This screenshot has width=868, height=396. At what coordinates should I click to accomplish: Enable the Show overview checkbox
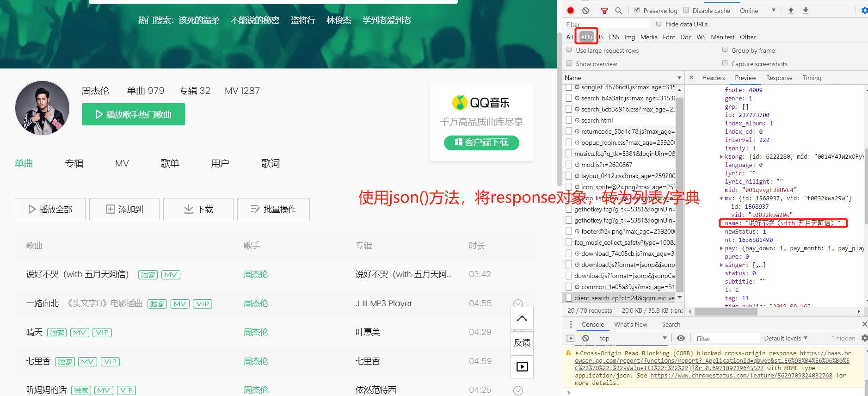[x=570, y=63]
